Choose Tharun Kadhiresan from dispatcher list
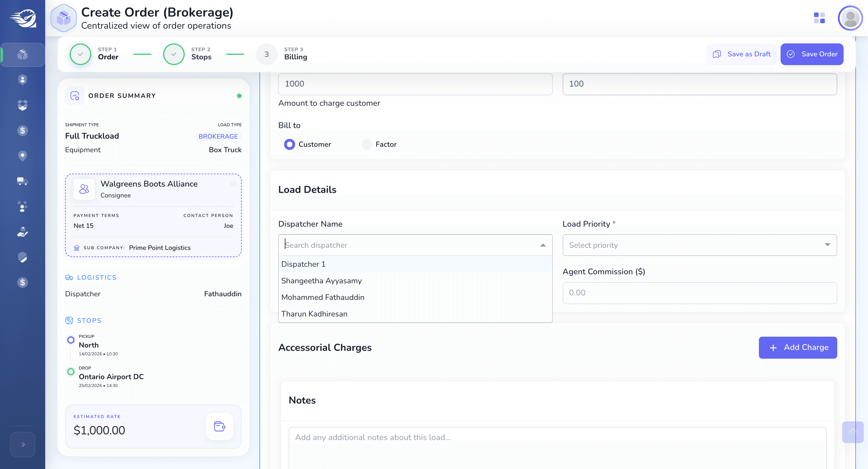This screenshot has width=868, height=469. point(415,314)
